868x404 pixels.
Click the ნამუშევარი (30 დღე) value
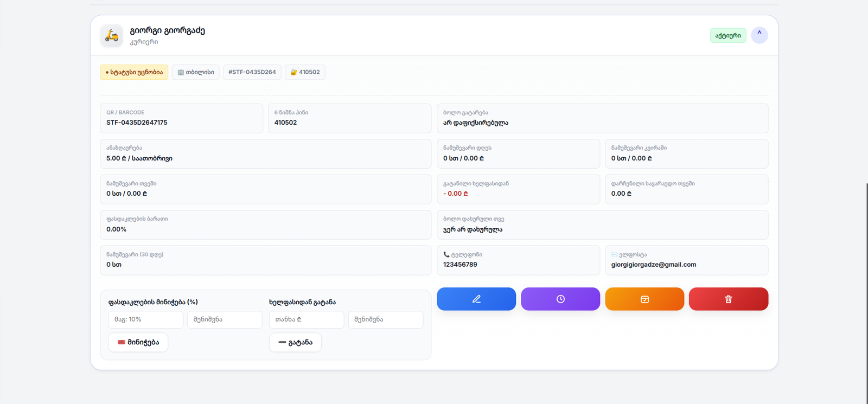click(x=114, y=265)
